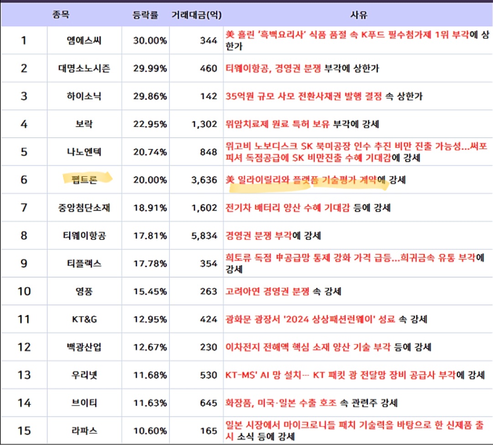
Task: Click trading value 1,302
Action: (205, 124)
